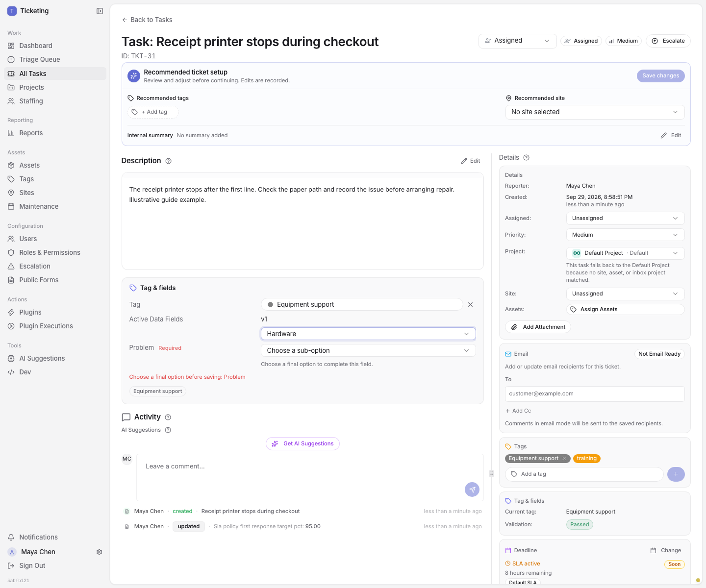This screenshot has width=706, height=588.
Task: Click Assign Assets button
Action: pyautogui.click(x=625, y=309)
